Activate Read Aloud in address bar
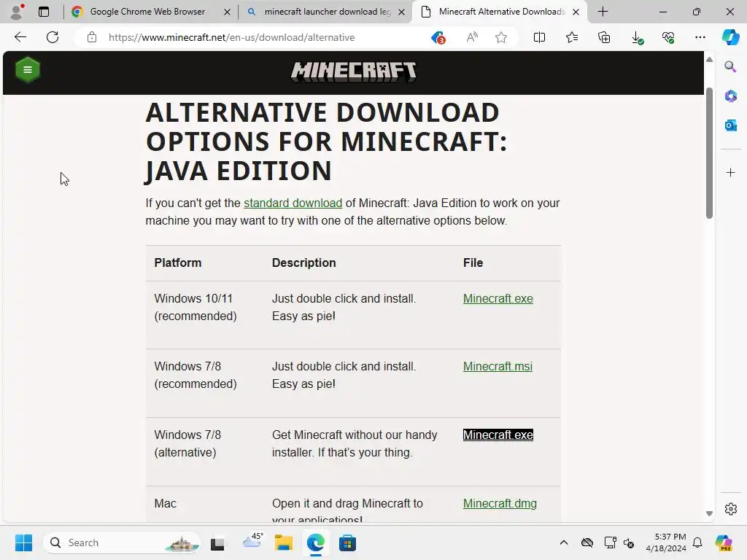 (x=472, y=37)
